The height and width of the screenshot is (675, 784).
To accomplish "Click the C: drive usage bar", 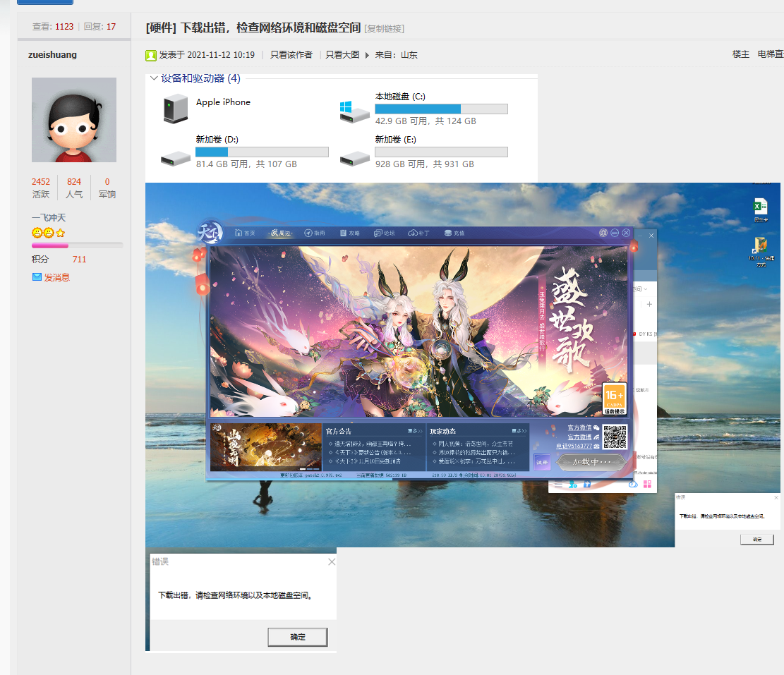I will (442, 109).
